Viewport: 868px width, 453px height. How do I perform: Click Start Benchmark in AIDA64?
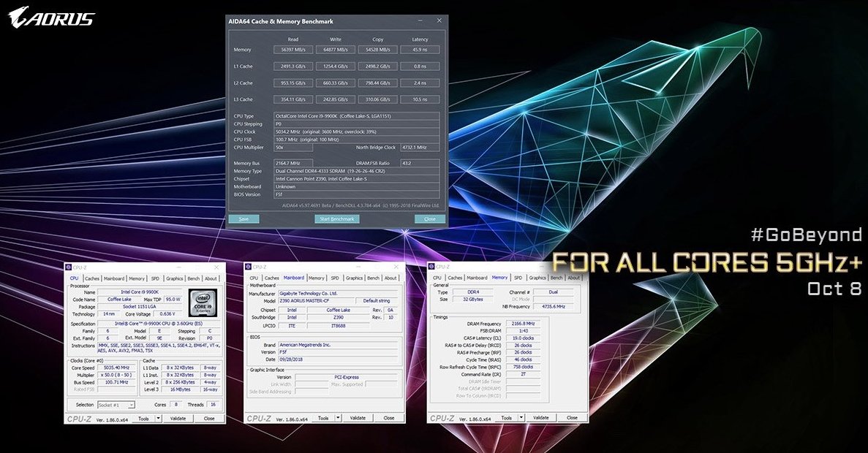pyautogui.click(x=337, y=219)
